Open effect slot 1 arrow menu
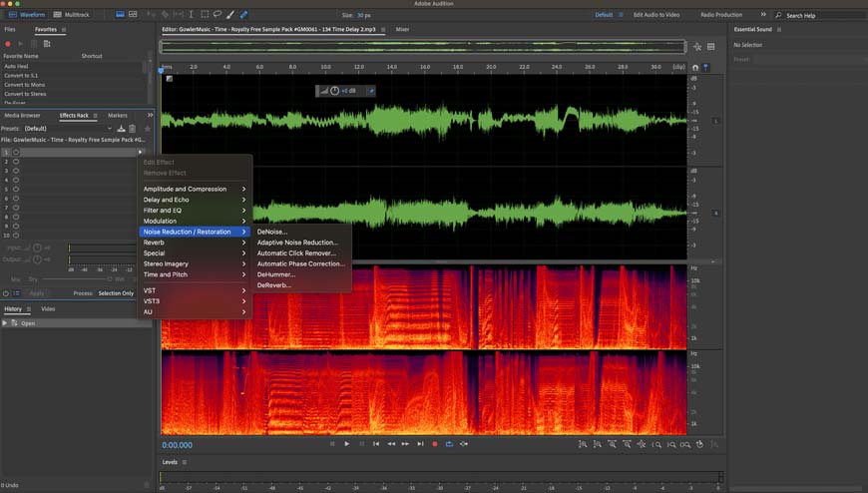 click(x=140, y=152)
